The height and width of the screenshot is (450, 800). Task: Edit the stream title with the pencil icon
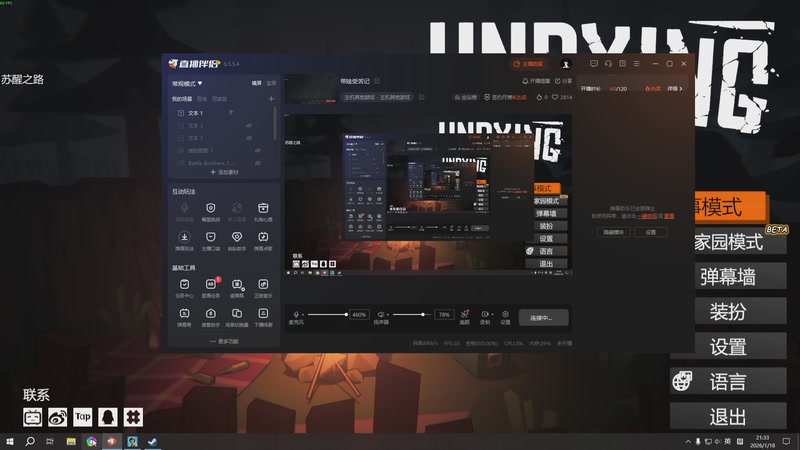(377, 81)
